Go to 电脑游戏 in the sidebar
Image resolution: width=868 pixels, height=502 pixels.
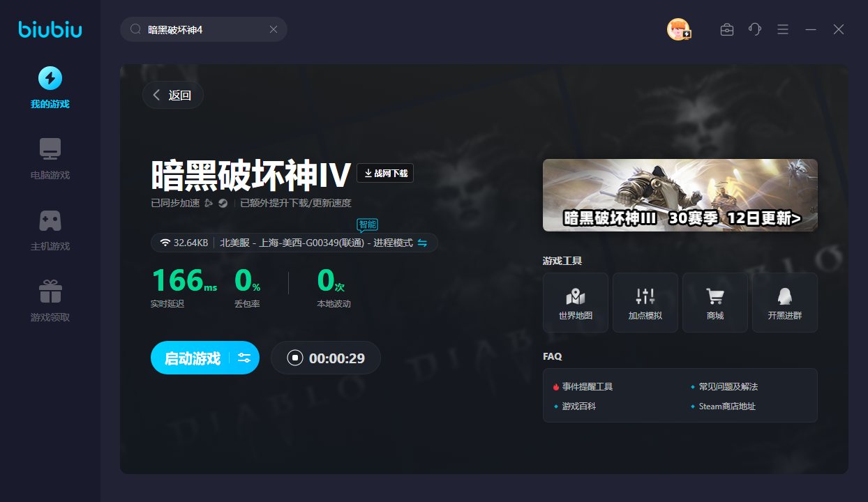[x=50, y=158]
